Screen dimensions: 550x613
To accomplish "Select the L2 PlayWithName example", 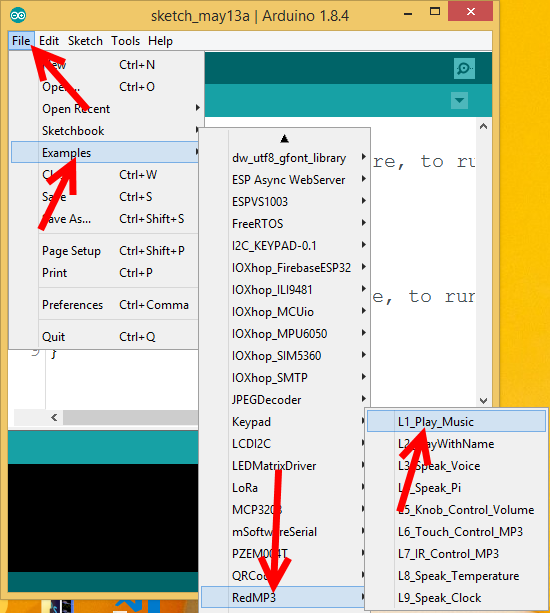I will click(456, 444).
